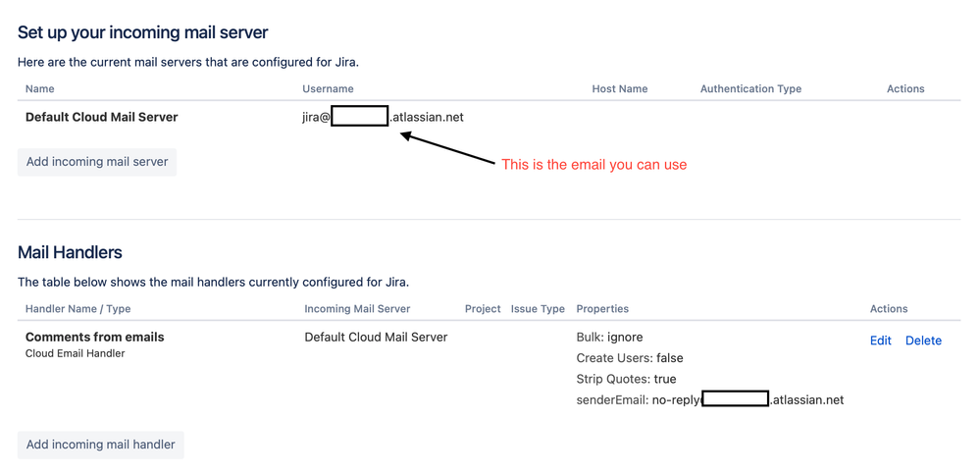The width and height of the screenshot is (980, 473).
Task: Click the 'table below shows the mail handlers' description
Action: pos(213,282)
